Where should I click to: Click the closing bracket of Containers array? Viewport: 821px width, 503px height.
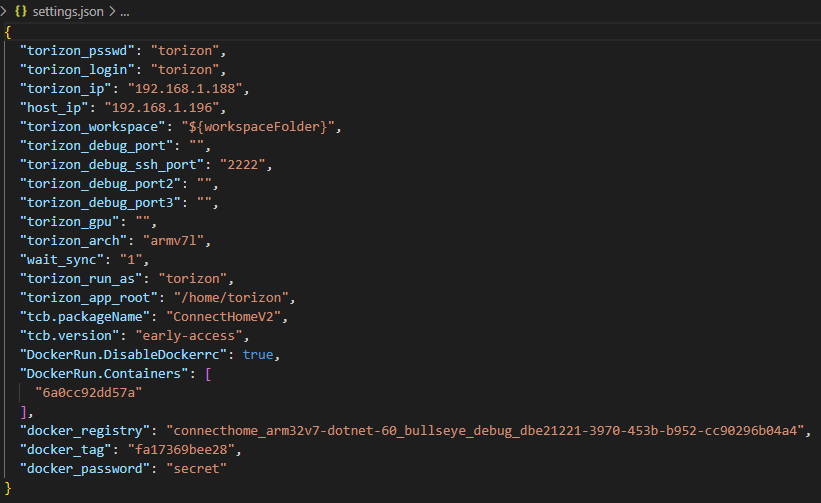point(24,412)
